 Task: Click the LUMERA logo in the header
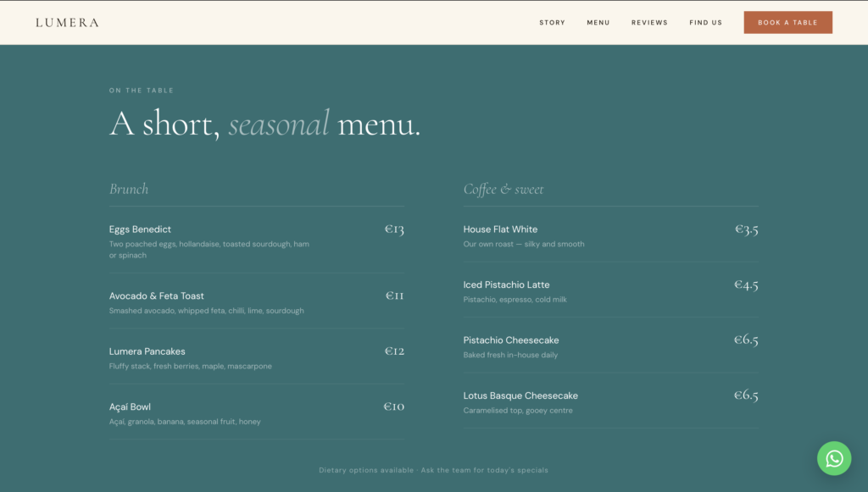pos(68,23)
